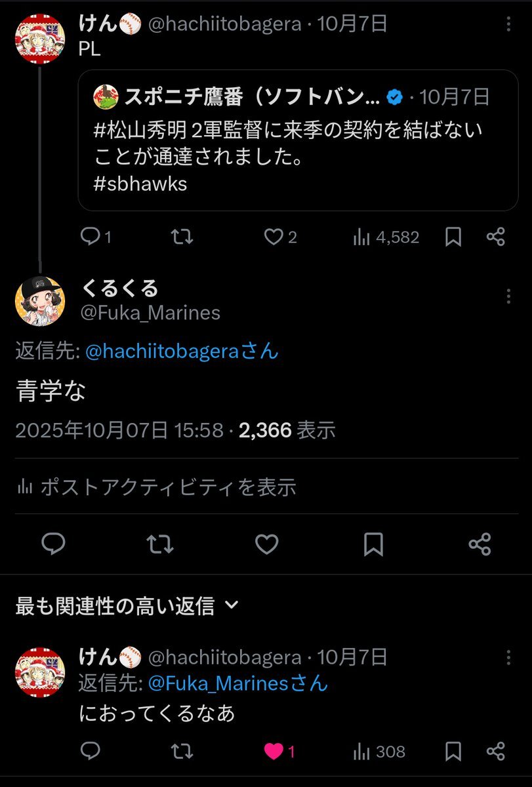Share the main post by くるくる
532x787 pixels.
480,544
